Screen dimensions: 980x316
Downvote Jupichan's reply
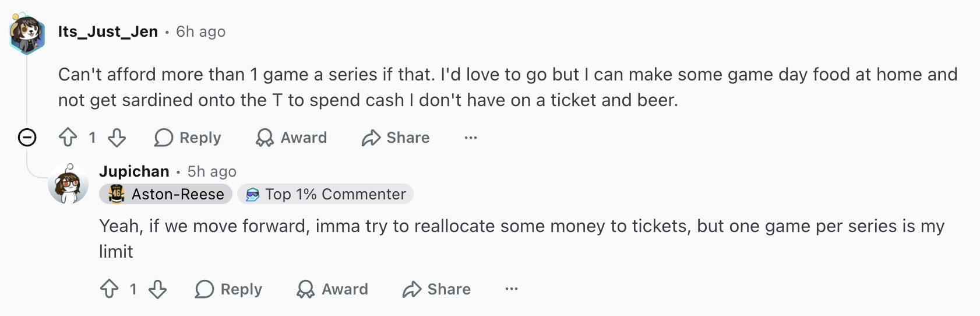(x=158, y=289)
